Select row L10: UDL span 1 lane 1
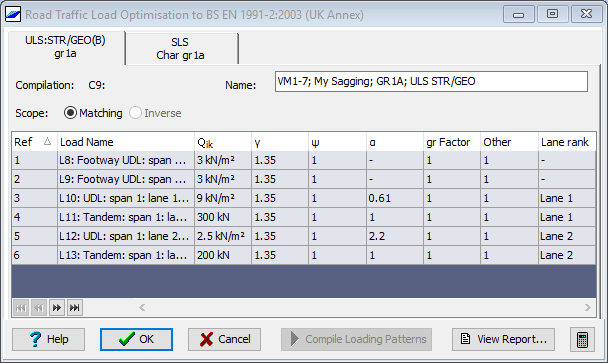 click(304, 198)
